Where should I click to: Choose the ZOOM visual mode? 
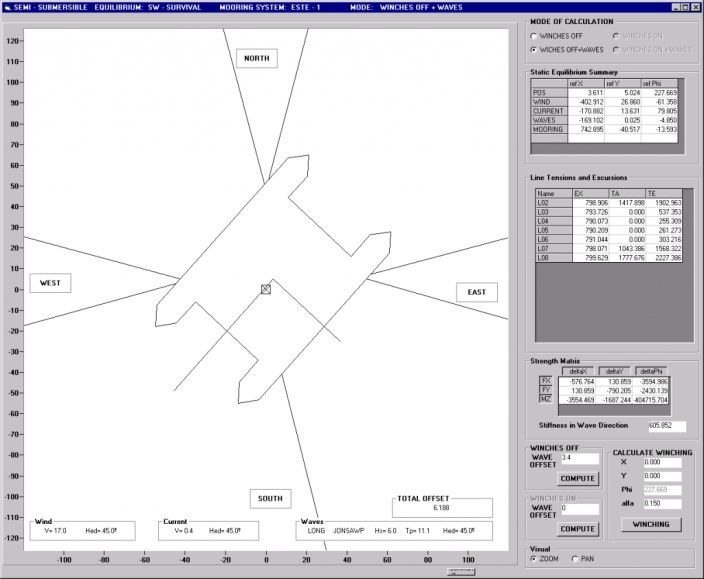click(x=533, y=559)
